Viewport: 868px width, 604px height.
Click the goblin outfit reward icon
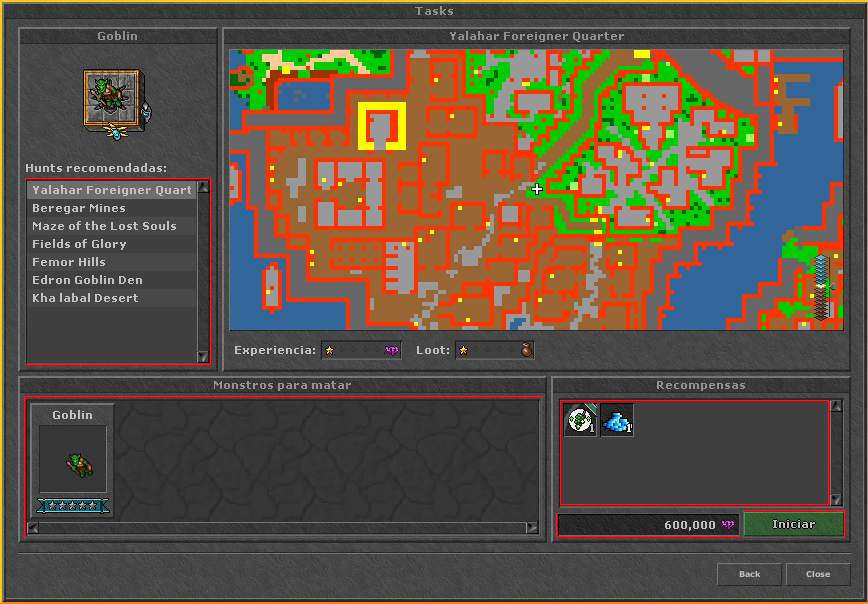580,420
